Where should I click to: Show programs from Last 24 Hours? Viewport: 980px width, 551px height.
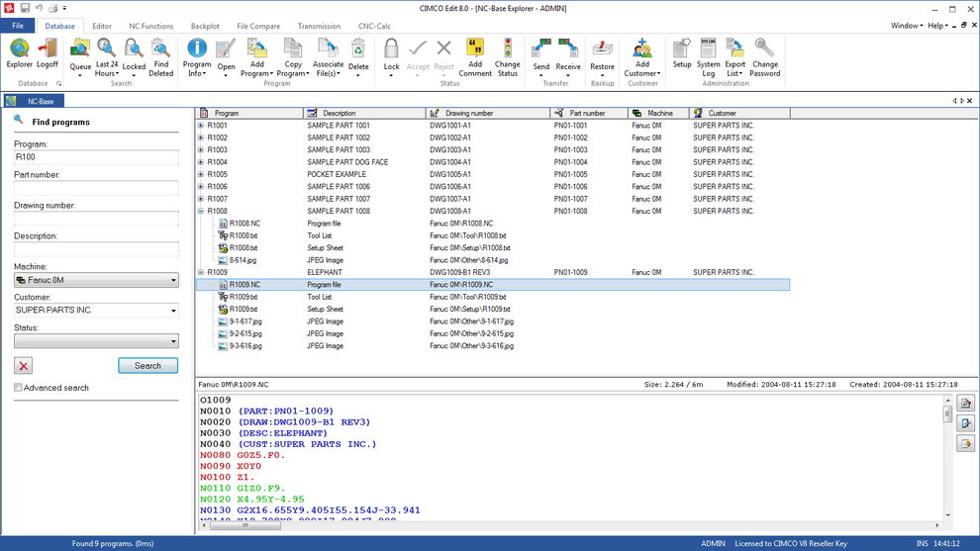106,56
